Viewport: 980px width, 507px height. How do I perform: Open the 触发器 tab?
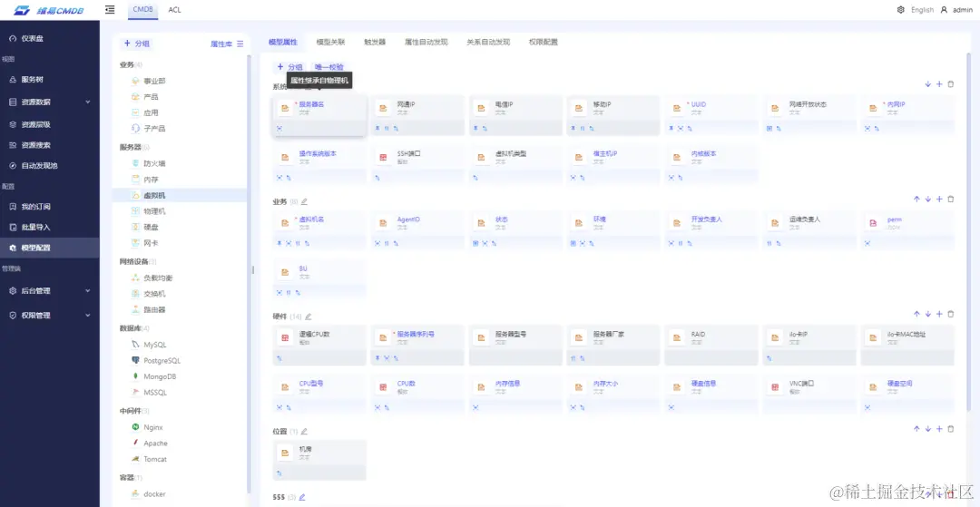pyautogui.click(x=375, y=42)
